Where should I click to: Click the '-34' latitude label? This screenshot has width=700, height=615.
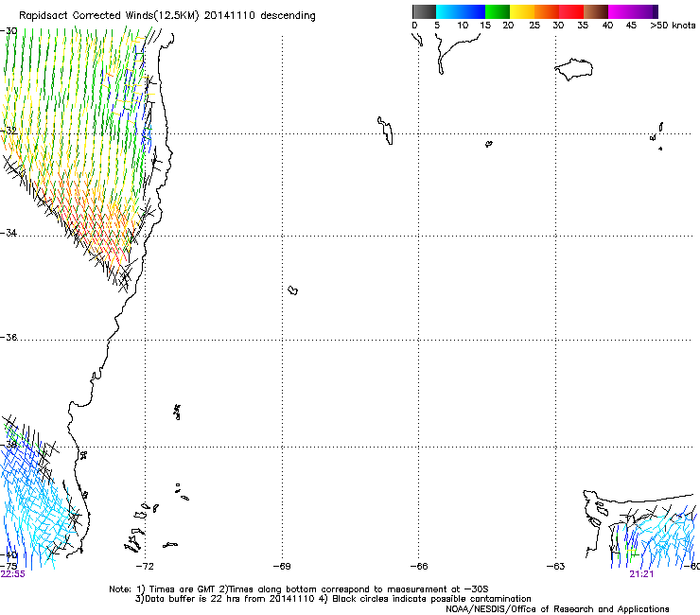[x=9, y=233]
